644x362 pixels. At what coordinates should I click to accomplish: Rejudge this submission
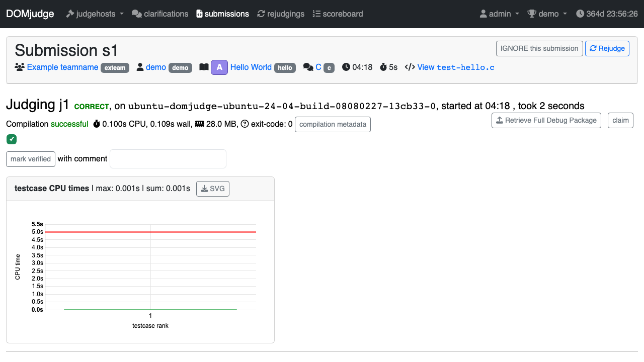pyautogui.click(x=607, y=48)
